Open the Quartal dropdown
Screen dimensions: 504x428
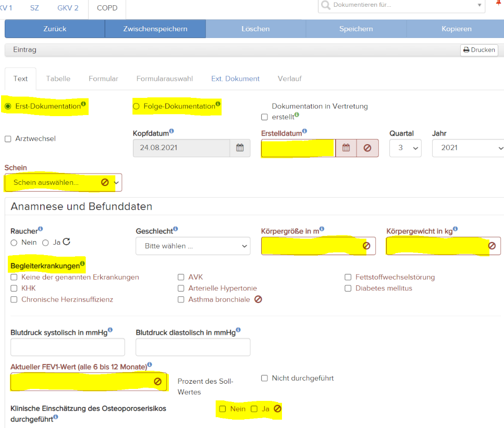coord(405,148)
